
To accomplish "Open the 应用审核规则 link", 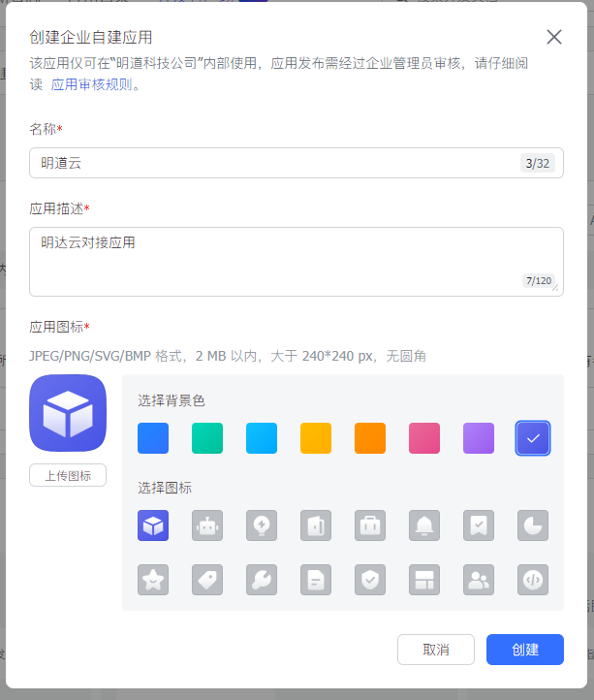I will pyautogui.click(x=91, y=84).
